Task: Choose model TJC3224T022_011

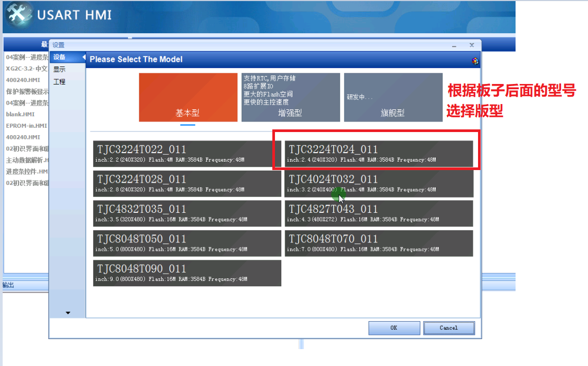Action: (x=187, y=154)
